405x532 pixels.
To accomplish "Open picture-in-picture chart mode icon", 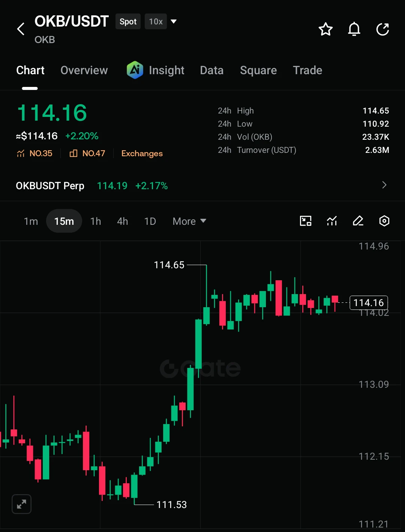I will [306, 221].
